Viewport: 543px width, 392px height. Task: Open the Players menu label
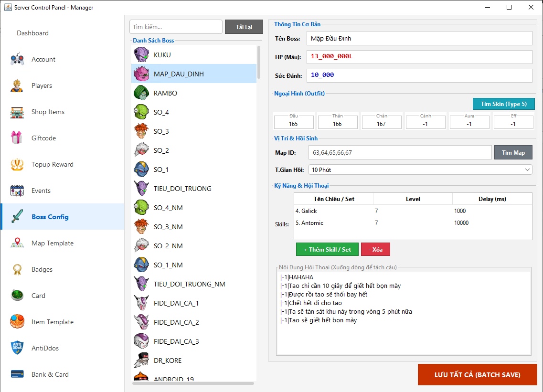[x=42, y=85]
